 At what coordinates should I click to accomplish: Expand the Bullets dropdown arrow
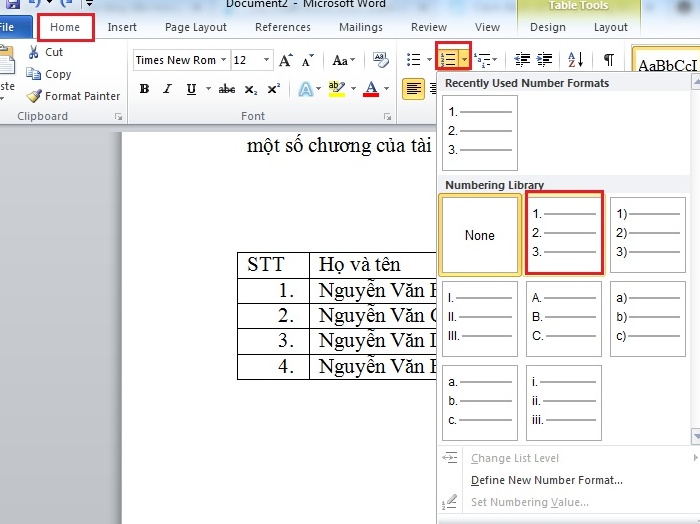click(429, 59)
